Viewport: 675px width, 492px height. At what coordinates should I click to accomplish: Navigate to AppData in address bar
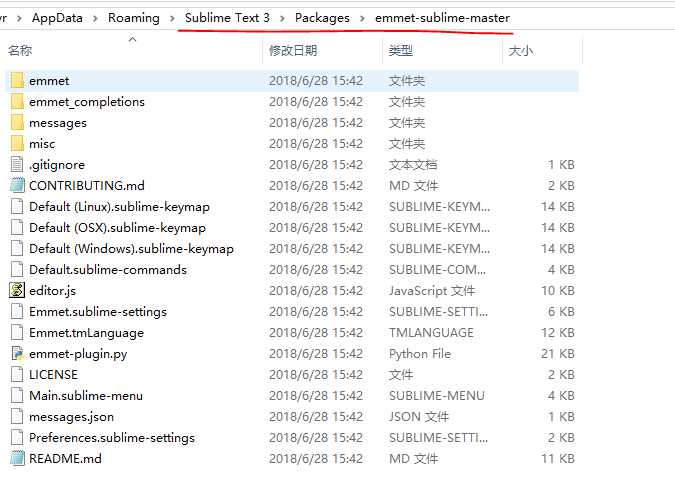pyautogui.click(x=57, y=18)
